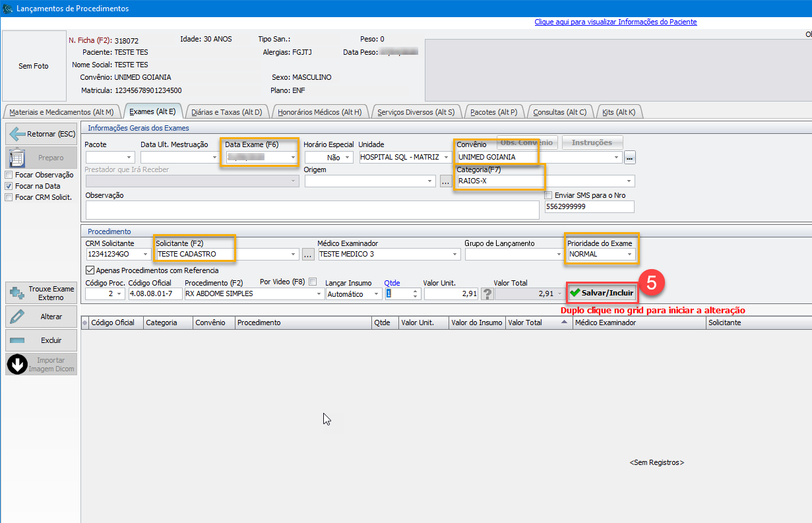Click the Salvar/Incluir green check button
This screenshot has width=812, height=523.
click(x=602, y=293)
